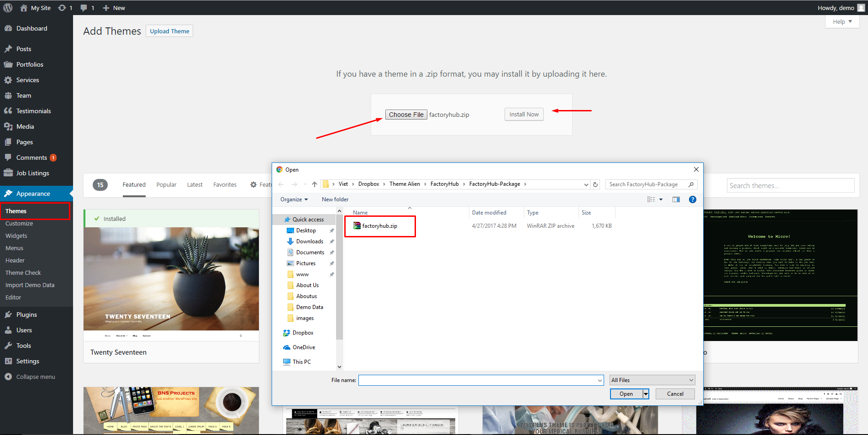Open Plugins in the sidebar menu
The height and width of the screenshot is (435, 868).
[x=26, y=314]
